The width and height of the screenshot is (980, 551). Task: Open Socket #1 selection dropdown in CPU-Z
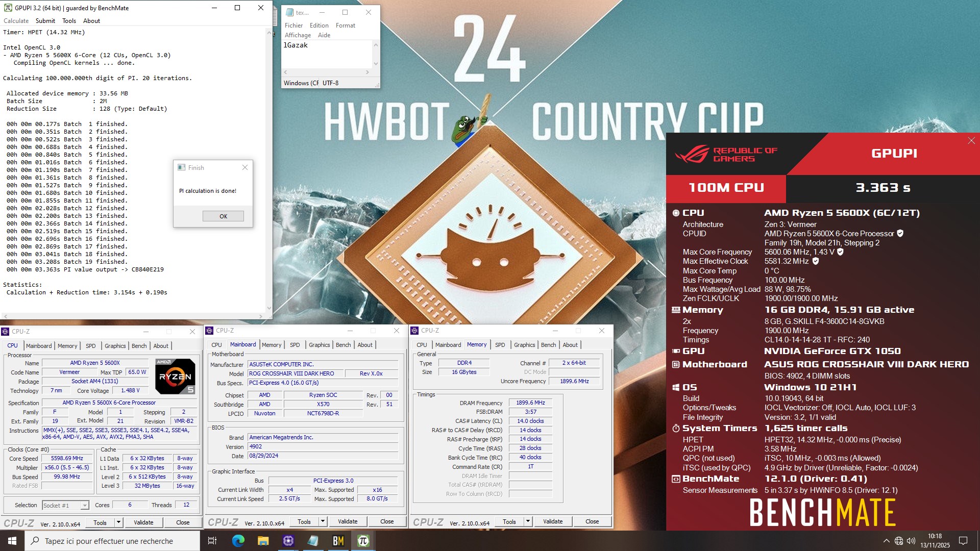coord(66,505)
